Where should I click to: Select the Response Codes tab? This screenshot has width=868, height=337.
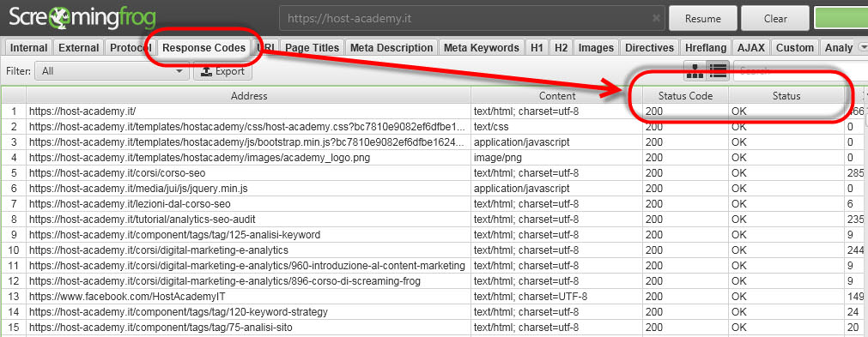point(203,47)
